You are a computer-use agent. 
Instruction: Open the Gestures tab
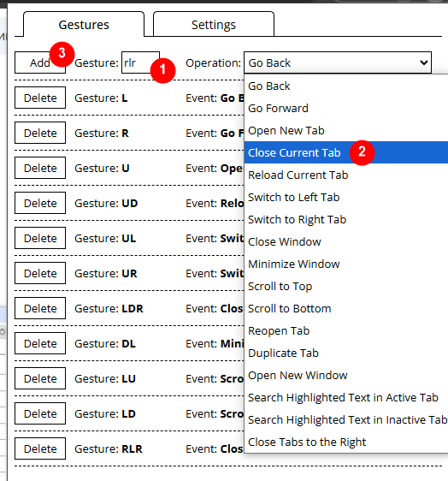[84, 25]
